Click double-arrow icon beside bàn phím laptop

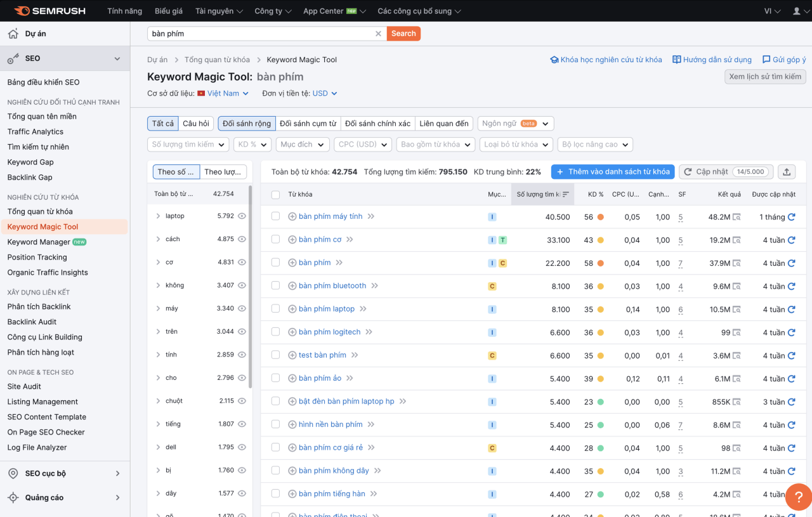pos(363,309)
